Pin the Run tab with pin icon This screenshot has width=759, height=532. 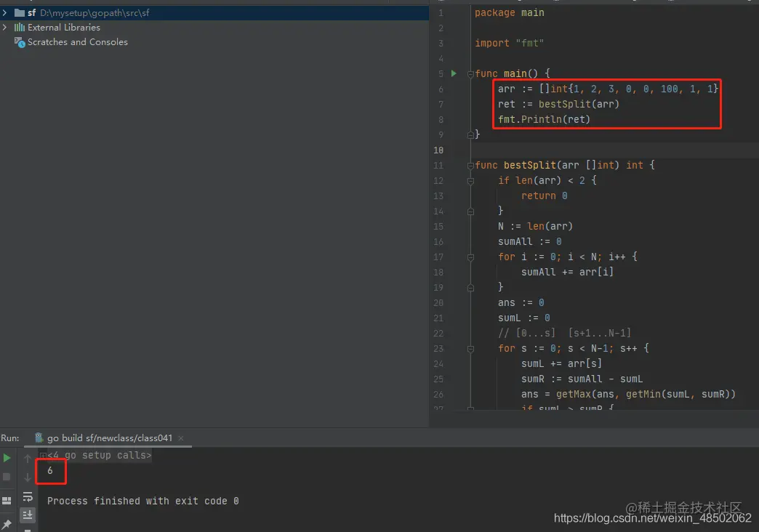point(7,524)
